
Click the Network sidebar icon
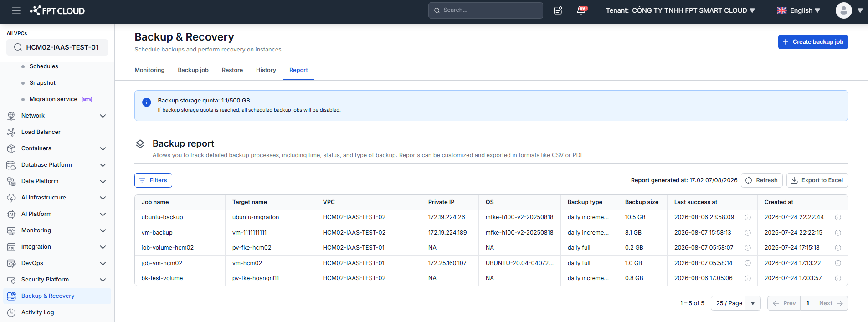(x=11, y=116)
